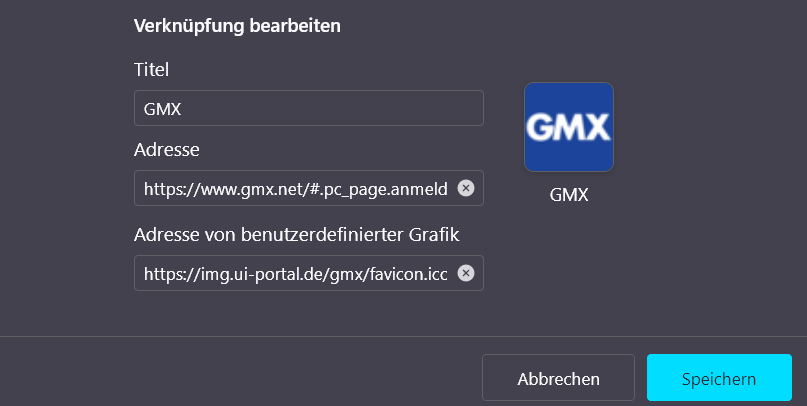The height and width of the screenshot is (406, 807).
Task: Click the GMX caption below the preview
Action: click(569, 195)
